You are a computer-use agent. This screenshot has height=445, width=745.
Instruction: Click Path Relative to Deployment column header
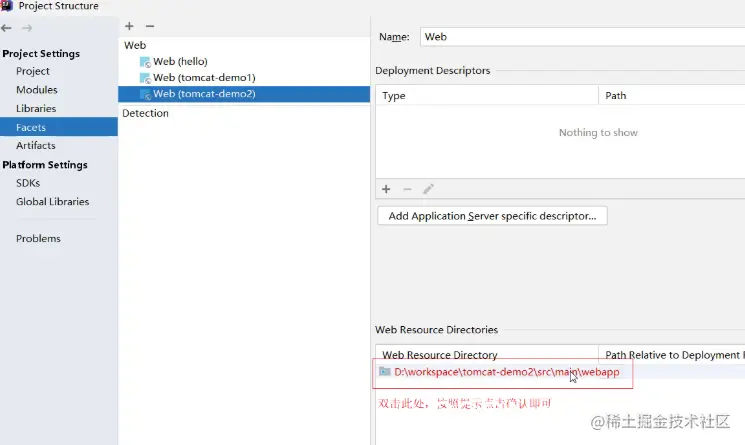pos(672,355)
